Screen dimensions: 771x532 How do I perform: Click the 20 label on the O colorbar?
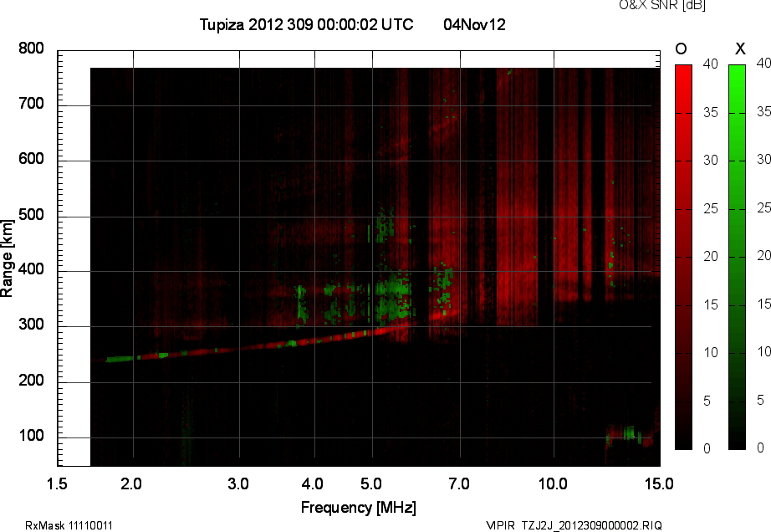pyautogui.click(x=711, y=256)
